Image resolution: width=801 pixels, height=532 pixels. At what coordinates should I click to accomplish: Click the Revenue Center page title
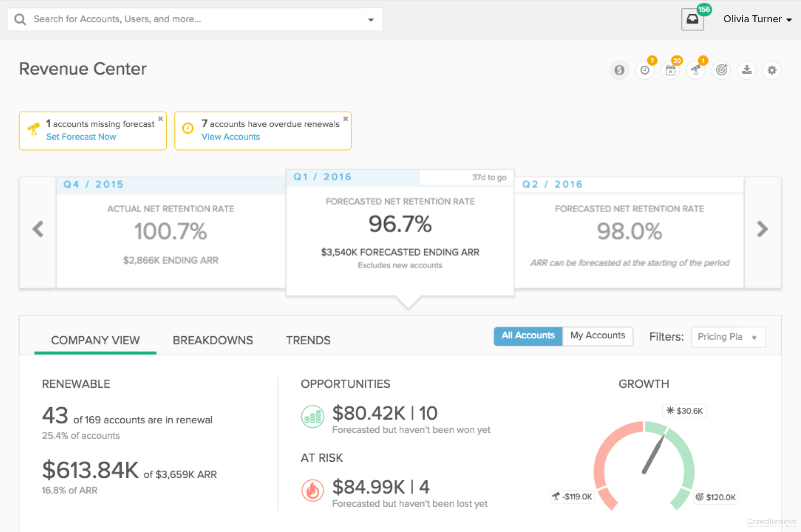(x=83, y=69)
